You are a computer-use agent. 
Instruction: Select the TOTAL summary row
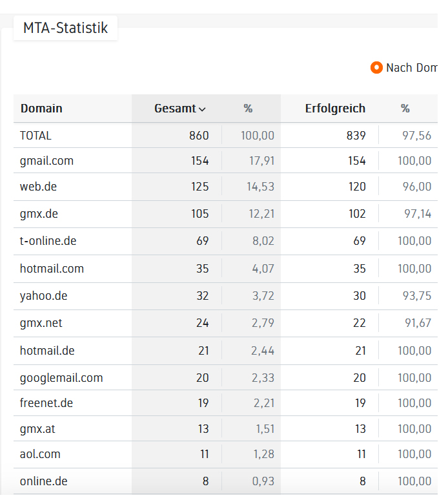(x=36, y=136)
